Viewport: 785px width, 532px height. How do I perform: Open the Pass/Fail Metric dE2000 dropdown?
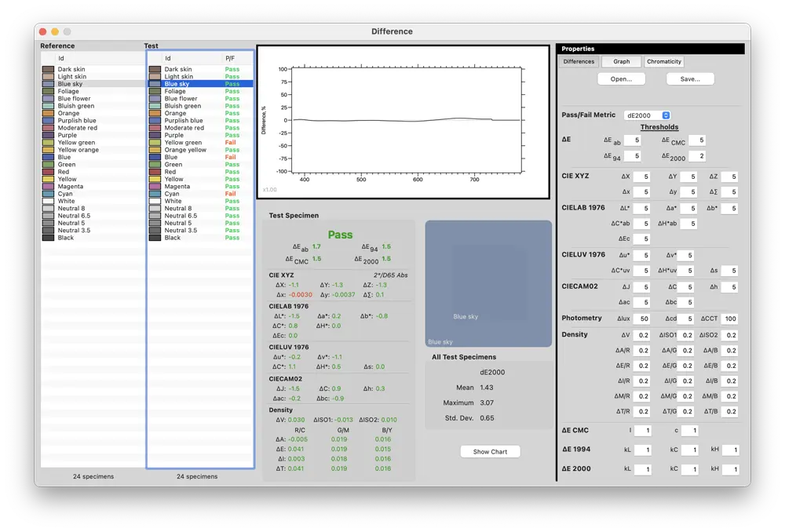tap(647, 115)
